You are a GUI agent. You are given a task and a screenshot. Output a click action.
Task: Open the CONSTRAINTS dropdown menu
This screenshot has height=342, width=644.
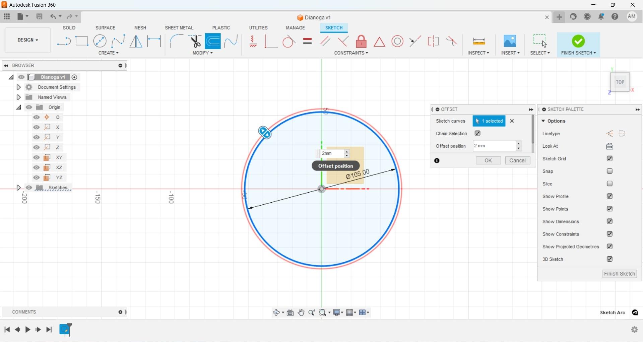click(351, 53)
